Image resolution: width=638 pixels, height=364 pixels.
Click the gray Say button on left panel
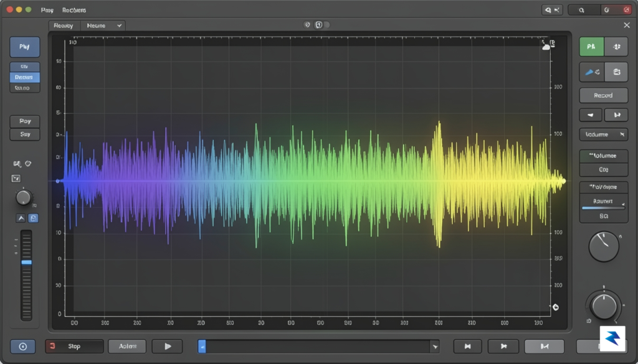(x=25, y=134)
